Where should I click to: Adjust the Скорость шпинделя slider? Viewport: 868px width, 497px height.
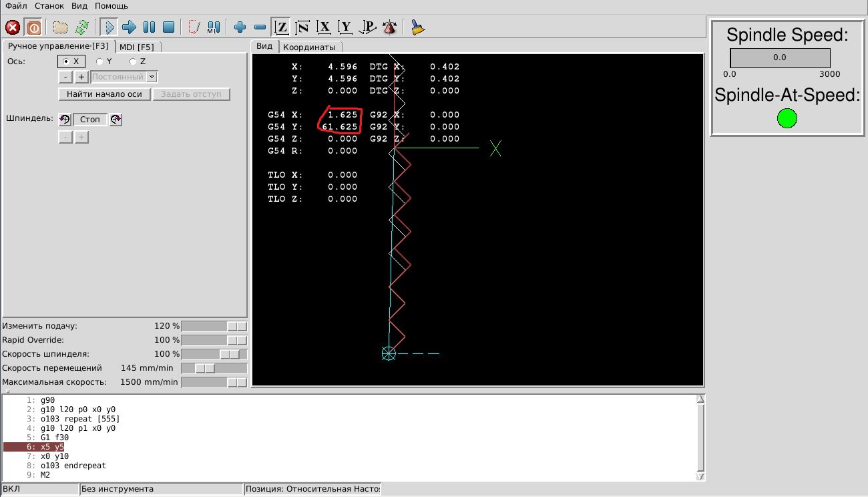pos(214,354)
